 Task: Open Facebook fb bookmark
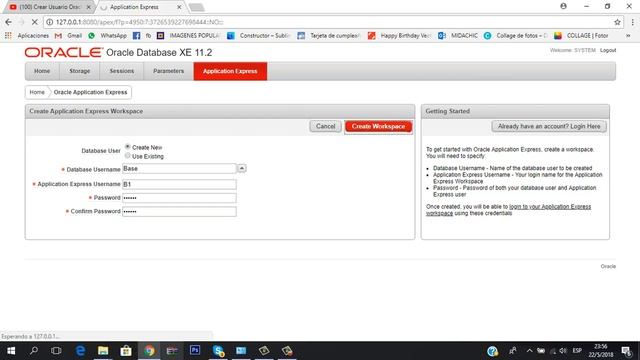click(x=142, y=36)
